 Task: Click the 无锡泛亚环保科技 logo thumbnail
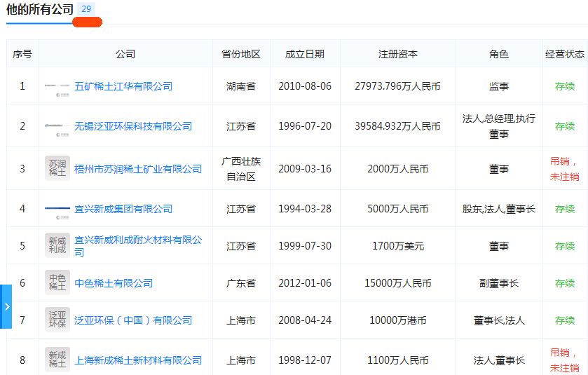(x=57, y=126)
